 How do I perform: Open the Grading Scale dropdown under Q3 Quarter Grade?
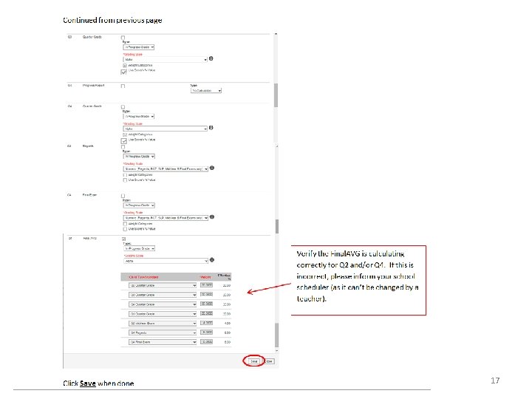coord(166,60)
